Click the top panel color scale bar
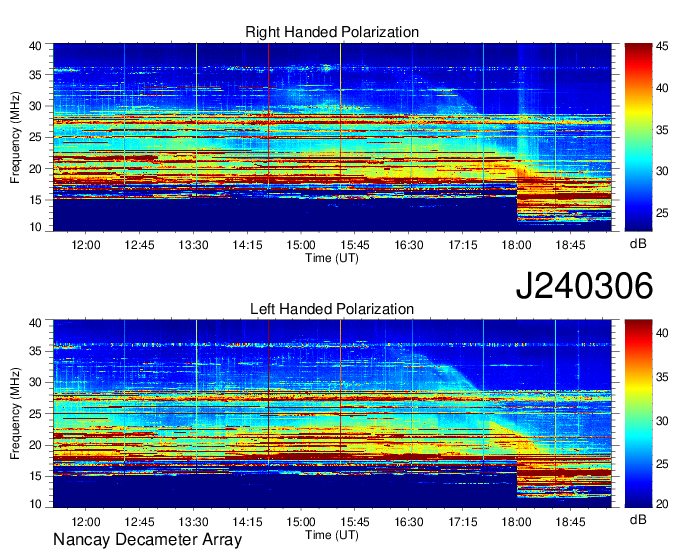This screenshot has width=680, height=552. click(638, 137)
